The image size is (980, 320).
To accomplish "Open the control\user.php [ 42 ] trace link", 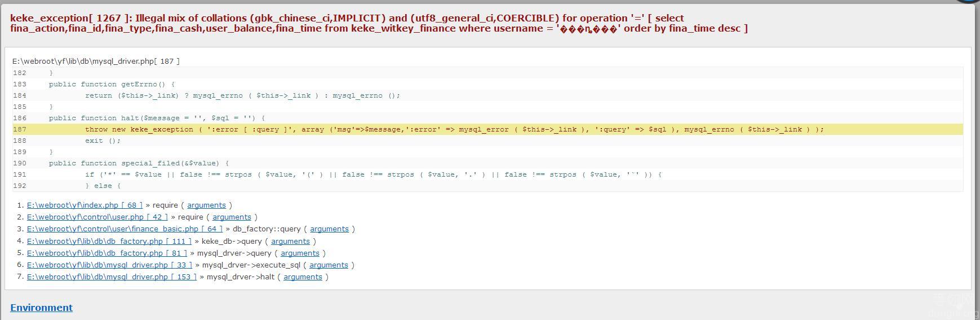I will click(x=97, y=217).
